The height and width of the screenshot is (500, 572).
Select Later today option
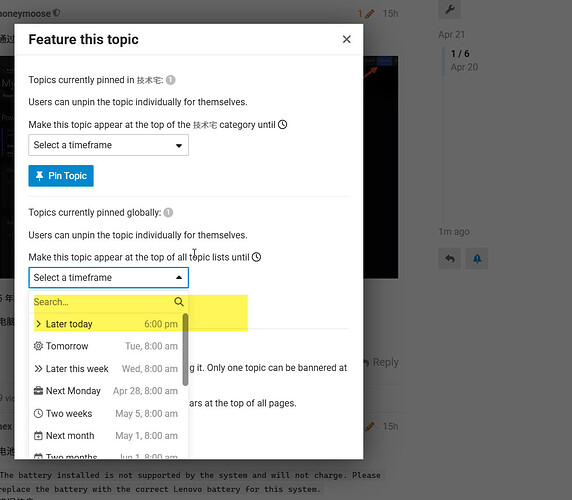(x=106, y=324)
